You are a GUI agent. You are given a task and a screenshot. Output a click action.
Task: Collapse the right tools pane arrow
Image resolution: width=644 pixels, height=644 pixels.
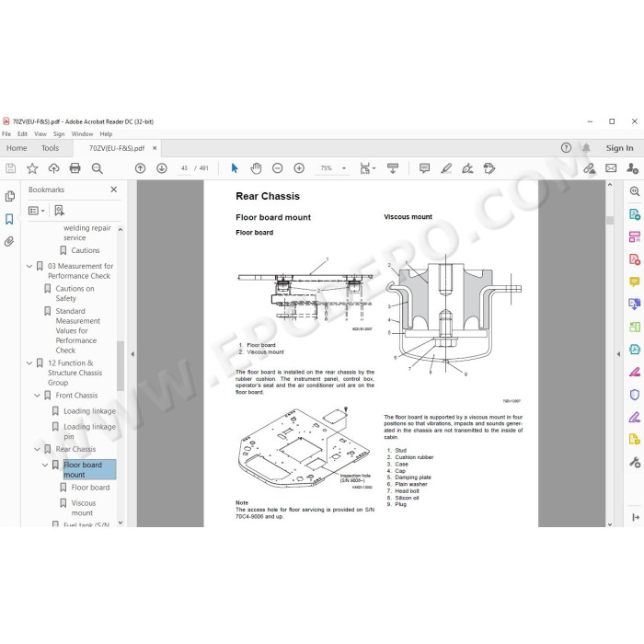click(618, 353)
